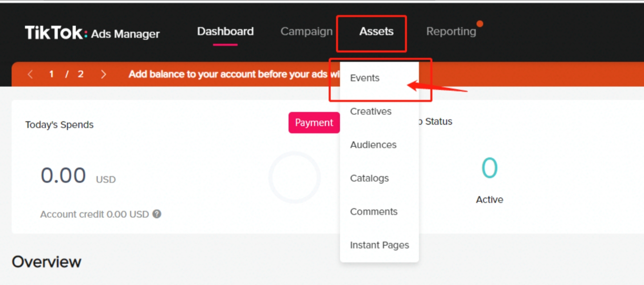Click the Account credit help icon
The image size is (644, 285).
(157, 214)
